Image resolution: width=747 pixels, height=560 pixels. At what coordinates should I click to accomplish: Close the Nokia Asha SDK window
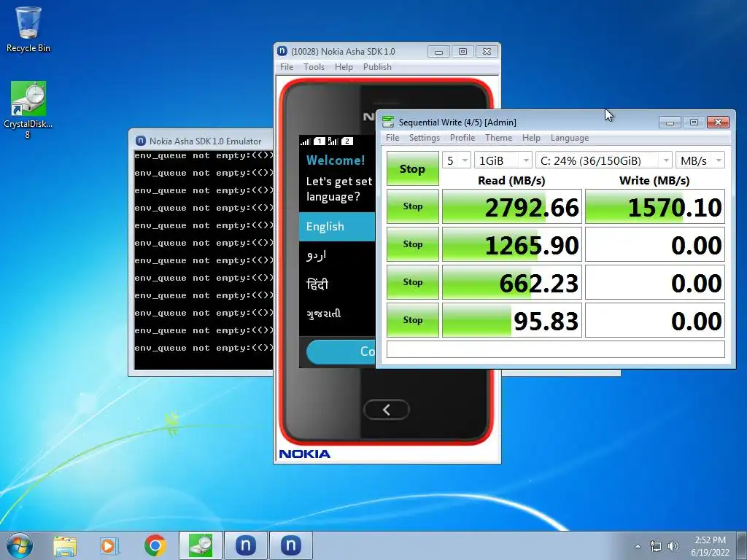pos(487,52)
